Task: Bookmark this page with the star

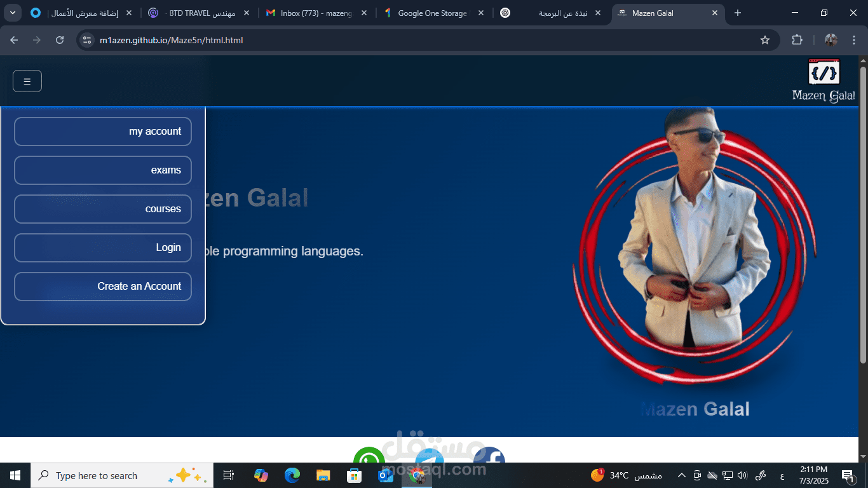Action: 765,40
